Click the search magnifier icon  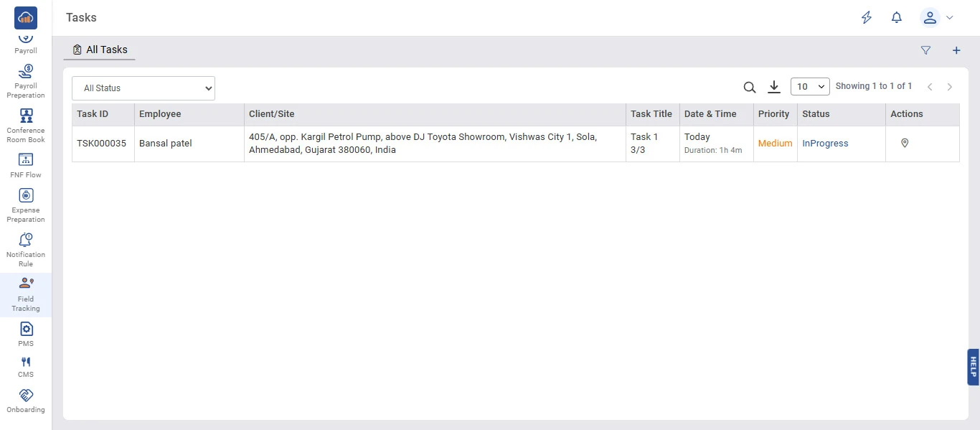[750, 87]
